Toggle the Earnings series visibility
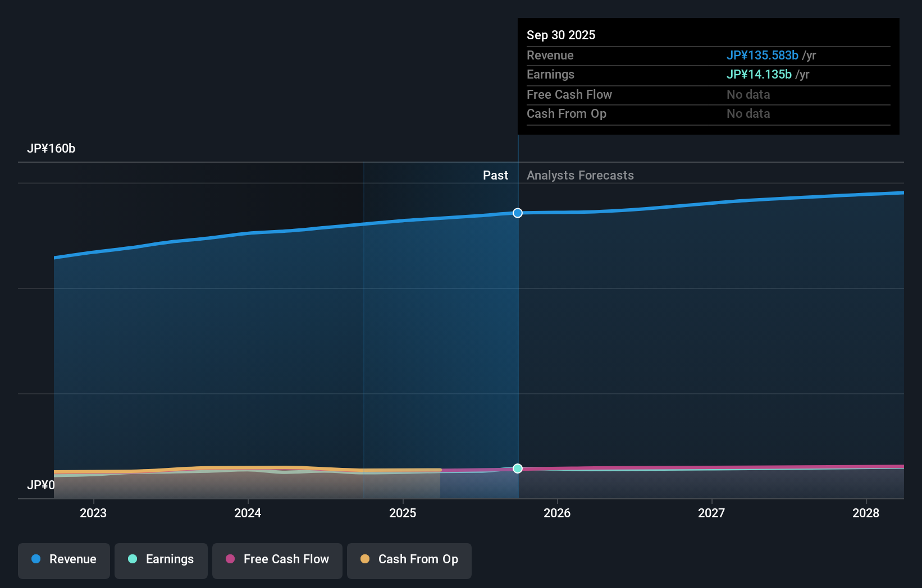The width and height of the screenshot is (922, 588). 161,559
